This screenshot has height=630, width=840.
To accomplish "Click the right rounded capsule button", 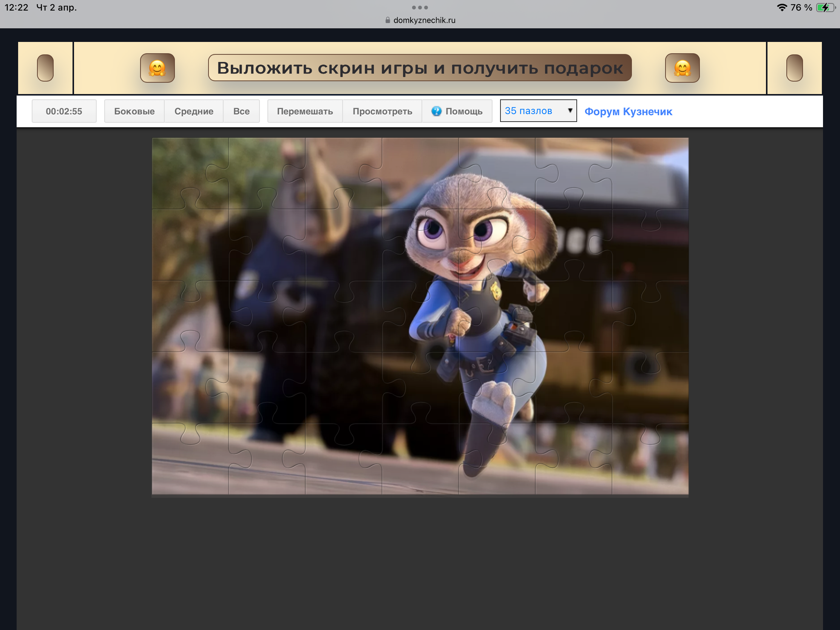I will (794, 68).
